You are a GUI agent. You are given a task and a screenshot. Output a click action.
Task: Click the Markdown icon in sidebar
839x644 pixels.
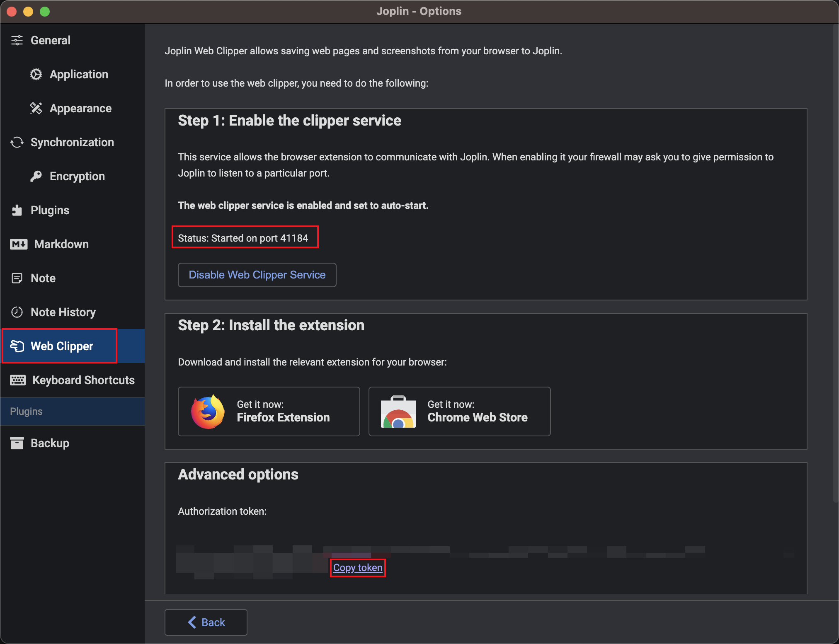pyautogui.click(x=19, y=244)
